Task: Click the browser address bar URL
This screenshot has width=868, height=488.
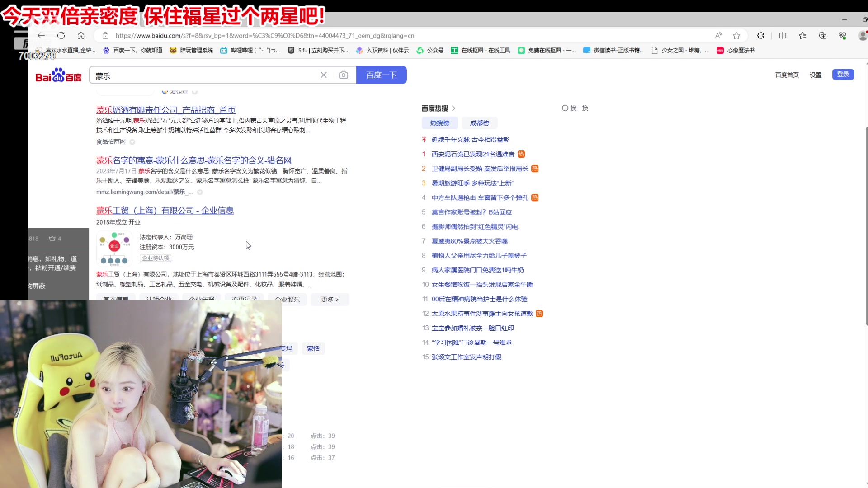Action: point(264,35)
